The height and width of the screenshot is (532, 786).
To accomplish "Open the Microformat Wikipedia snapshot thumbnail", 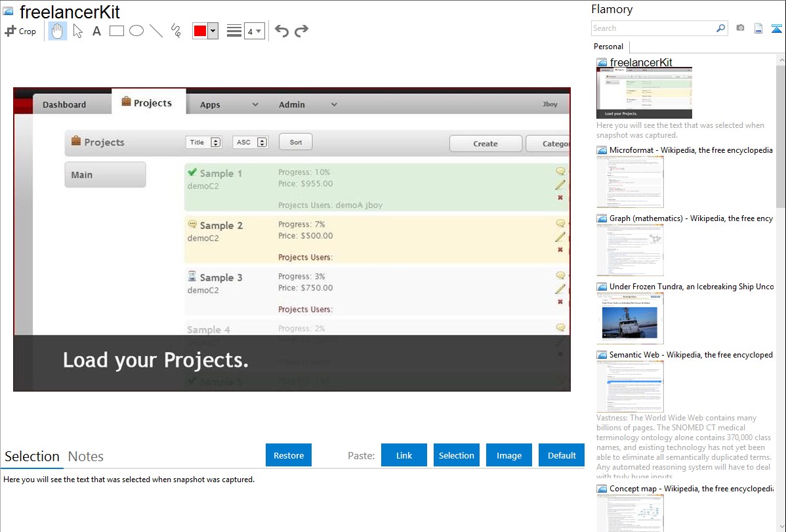I will tap(630, 182).
